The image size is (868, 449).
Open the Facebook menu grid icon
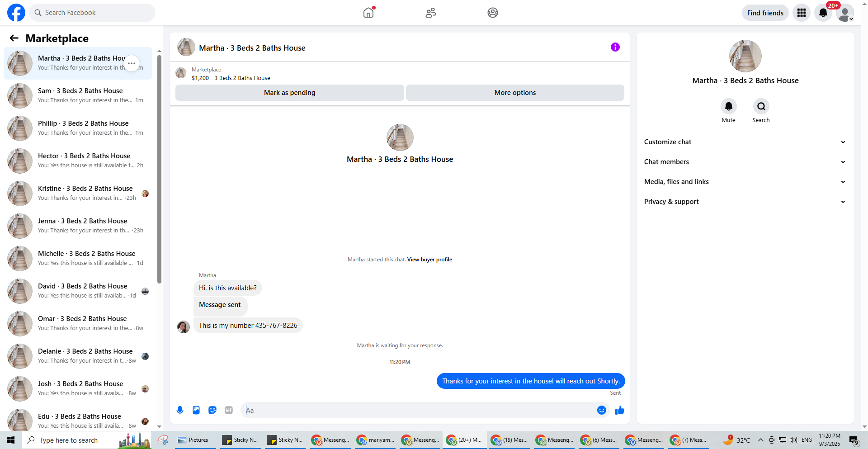pos(802,13)
